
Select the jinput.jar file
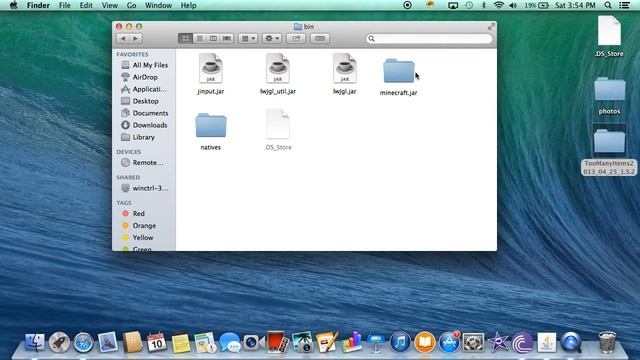tap(211, 74)
